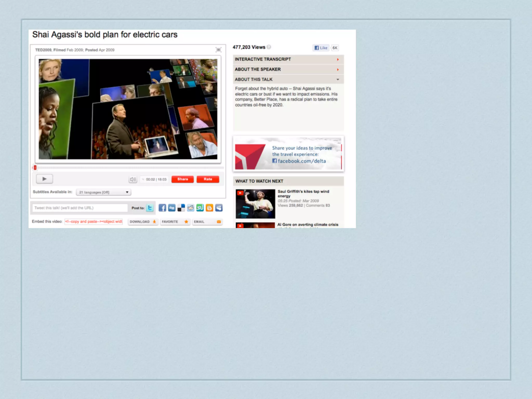Mark talk as Favorite
This screenshot has width=532, height=399.
pyautogui.click(x=175, y=222)
